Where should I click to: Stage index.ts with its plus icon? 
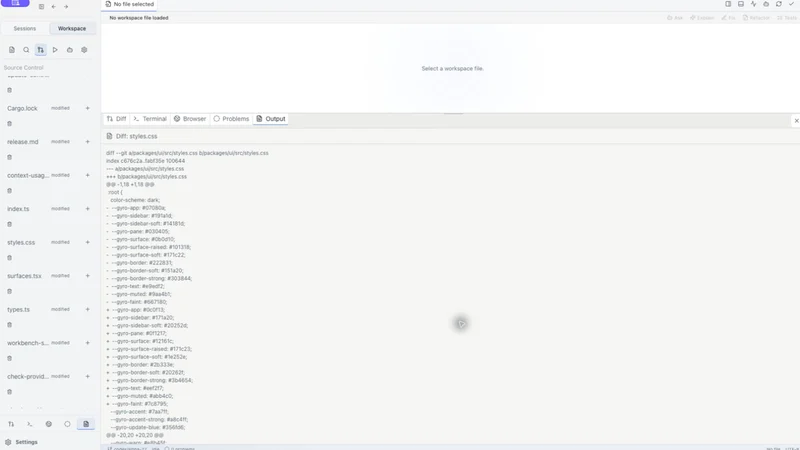coord(87,209)
